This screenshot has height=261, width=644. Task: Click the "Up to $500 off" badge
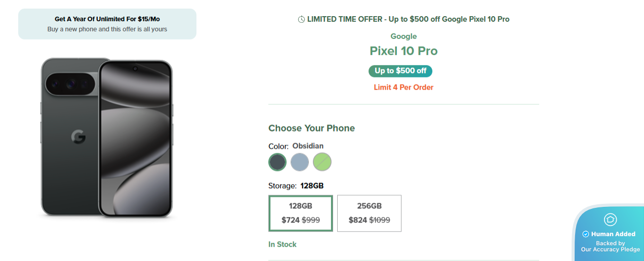(400, 71)
